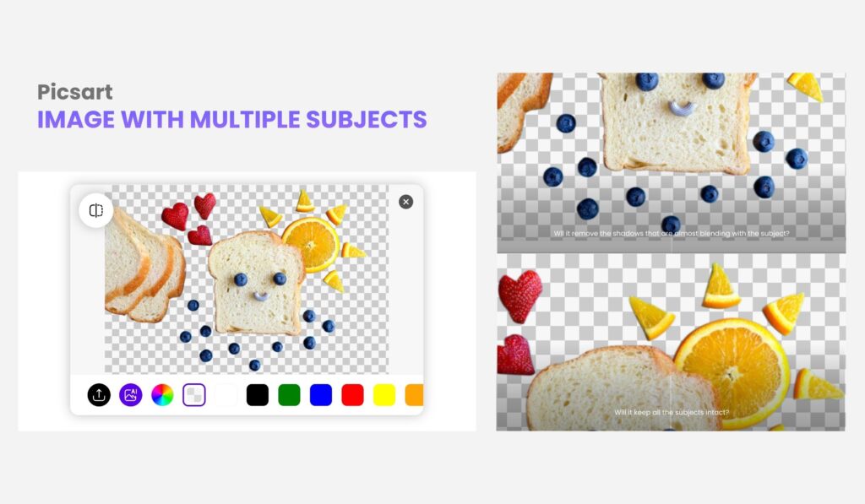Click the orange slice in the editor preview
This screenshot has width=865, height=504.
coord(311,244)
